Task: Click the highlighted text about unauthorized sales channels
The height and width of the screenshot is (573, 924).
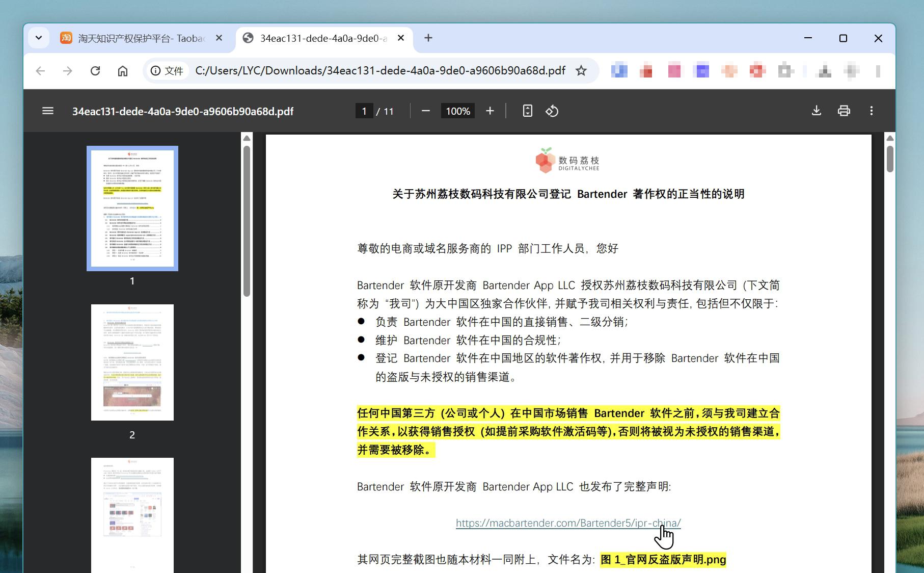Action: [x=568, y=431]
